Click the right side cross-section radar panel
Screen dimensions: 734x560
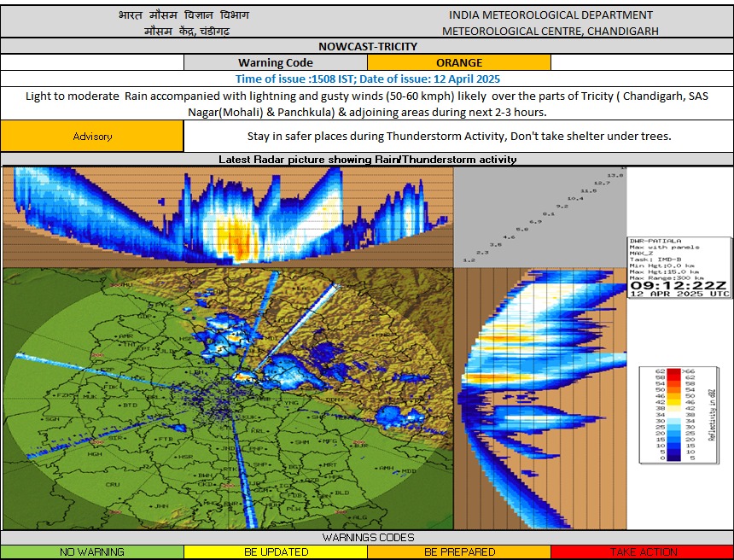pyautogui.click(x=540, y=399)
